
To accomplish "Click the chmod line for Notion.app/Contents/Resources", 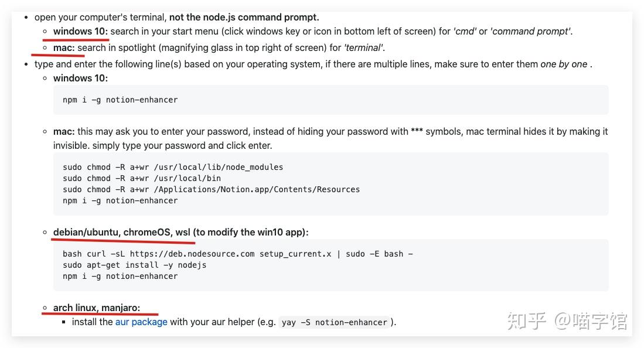I will pos(211,189).
